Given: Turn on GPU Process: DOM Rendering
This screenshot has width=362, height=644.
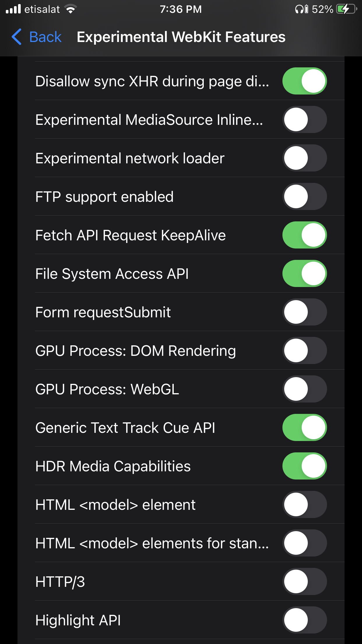Looking at the screenshot, I should click(304, 351).
